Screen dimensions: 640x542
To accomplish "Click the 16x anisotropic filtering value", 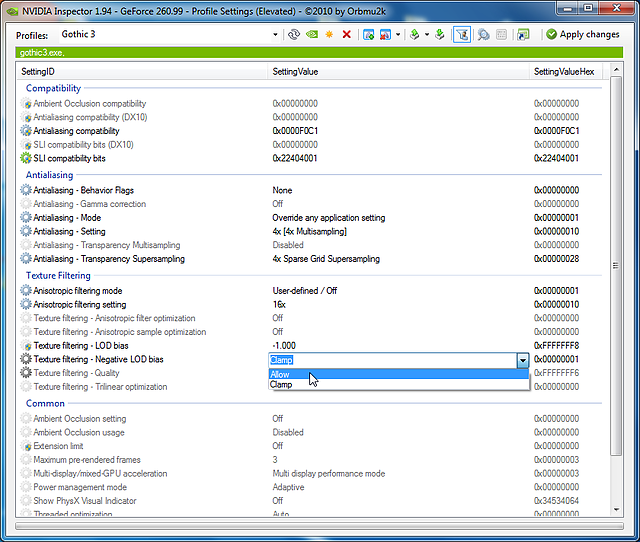I will pos(279,304).
